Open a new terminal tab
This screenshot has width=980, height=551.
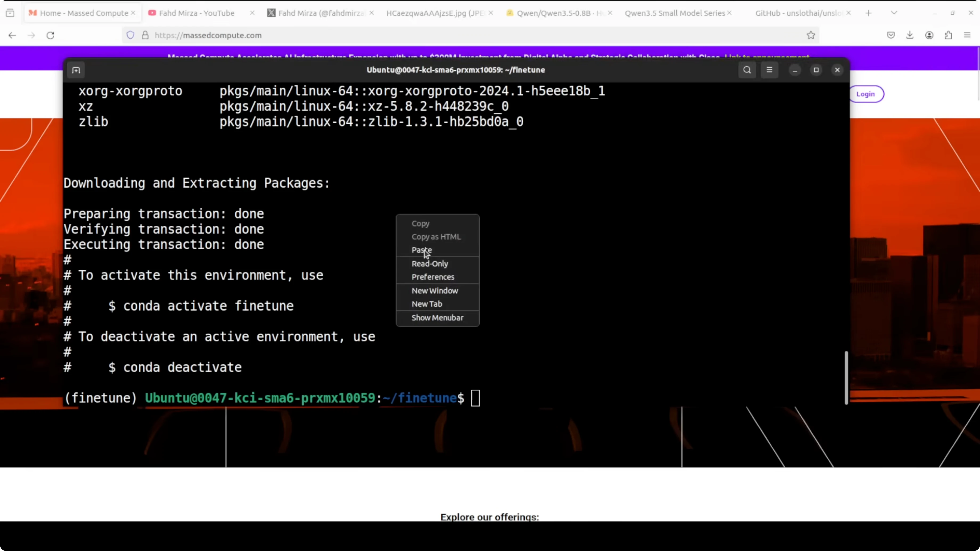pyautogui.click(x=75, y=70)
